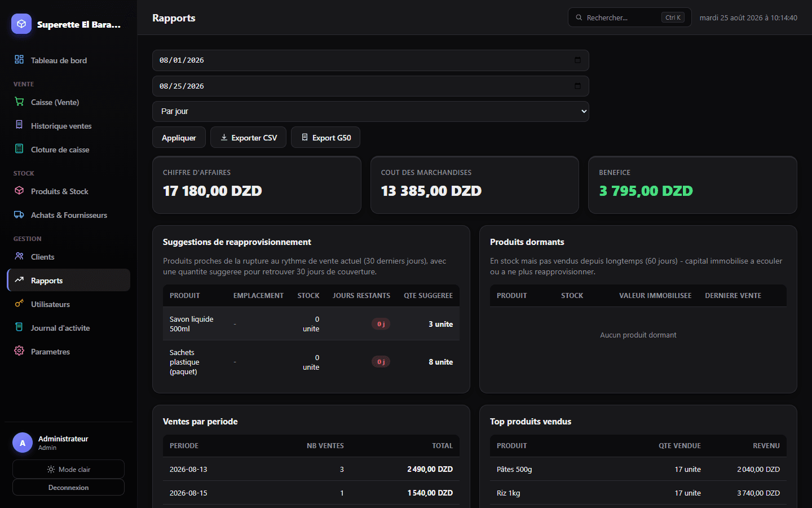812x508 pixels.
Task: Click the end date field 08/25/2026
Action: (370, 86)
